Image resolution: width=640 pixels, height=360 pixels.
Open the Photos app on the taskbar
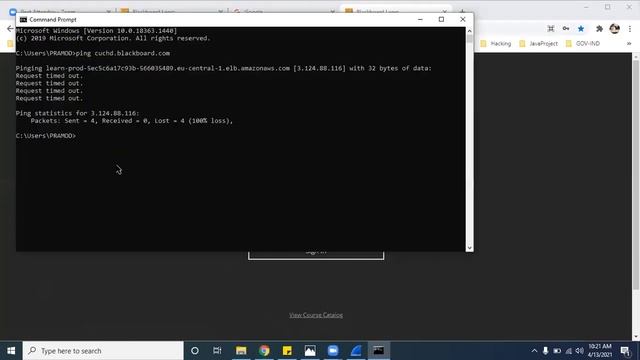(310, 351)
